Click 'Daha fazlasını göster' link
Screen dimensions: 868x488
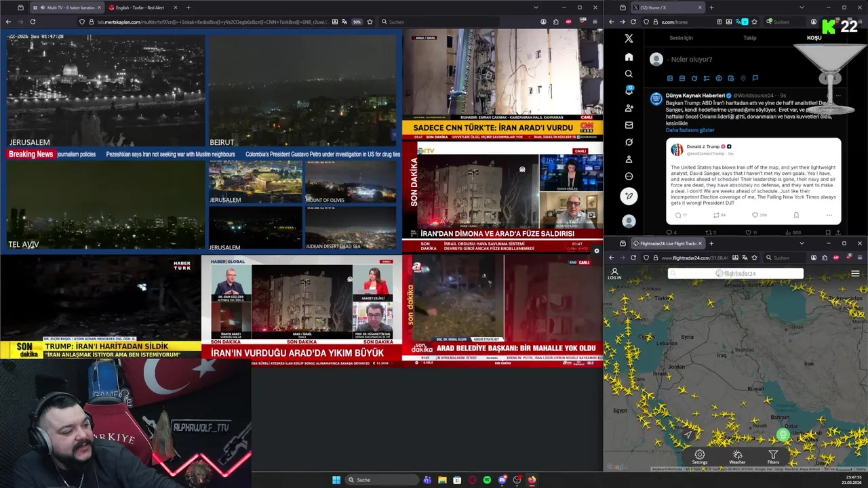click(x=690, y=130)
